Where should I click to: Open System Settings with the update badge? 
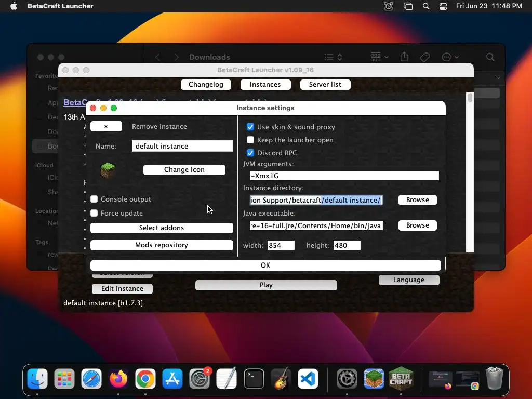[199, 379]
